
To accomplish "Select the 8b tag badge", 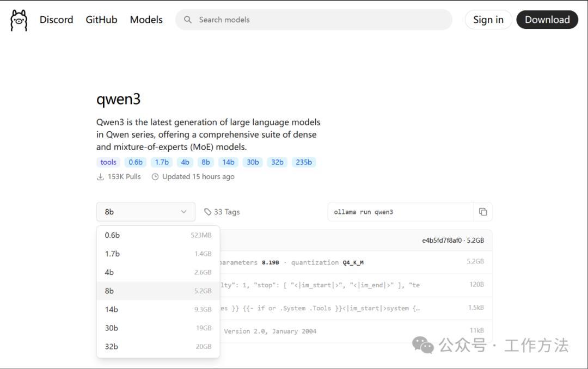I will tap(206, 162).
